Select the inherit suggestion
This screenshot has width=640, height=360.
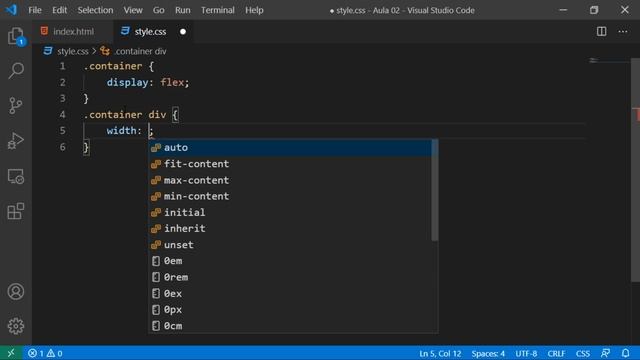click(290, 229)
